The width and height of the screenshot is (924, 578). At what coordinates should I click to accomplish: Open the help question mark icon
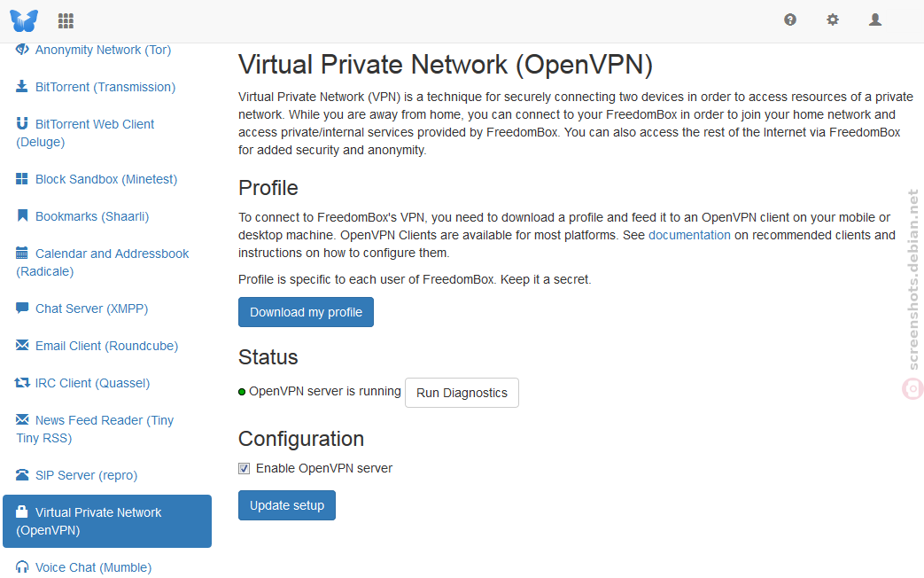(790, 20)
